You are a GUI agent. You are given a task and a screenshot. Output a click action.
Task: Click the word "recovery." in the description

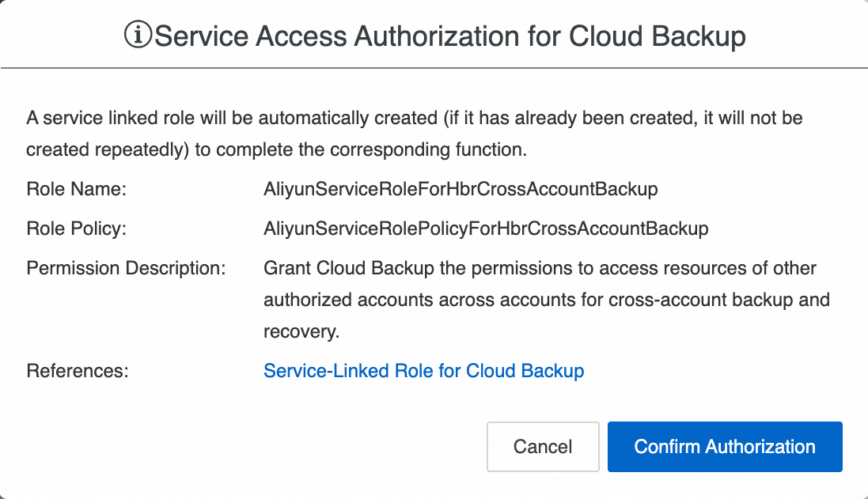tap(301, 332)
